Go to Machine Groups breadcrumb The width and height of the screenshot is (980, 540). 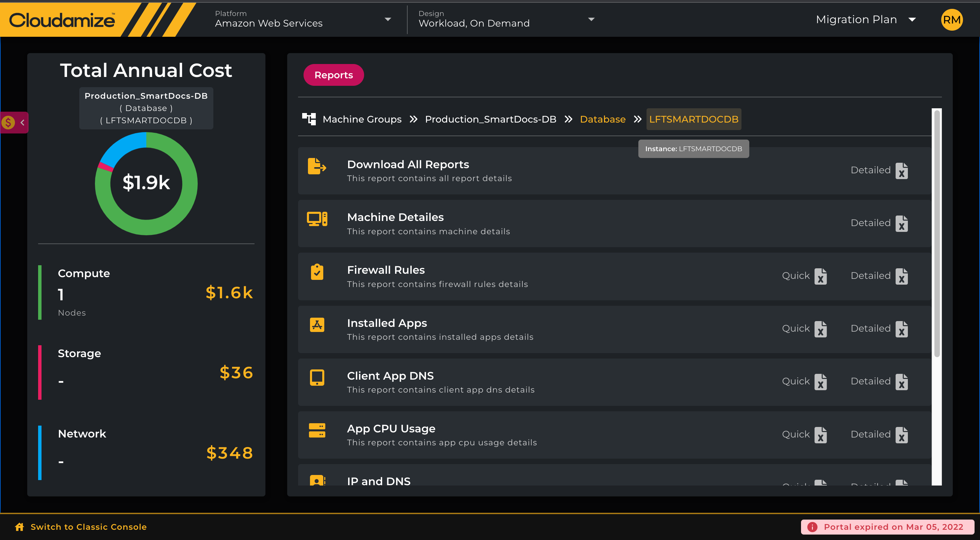pyautogui.click(x=362, y=119)
